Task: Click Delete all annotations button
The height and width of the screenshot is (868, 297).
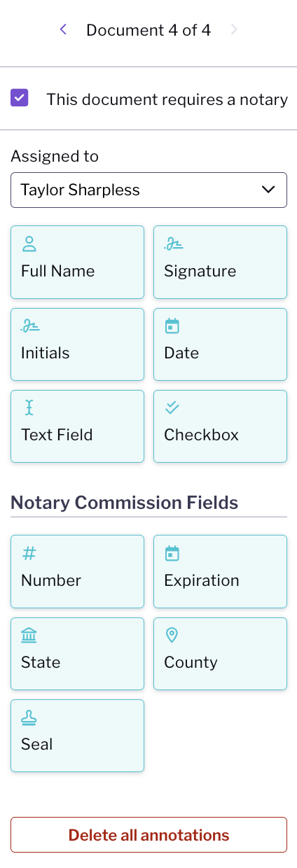Action: 148,834
